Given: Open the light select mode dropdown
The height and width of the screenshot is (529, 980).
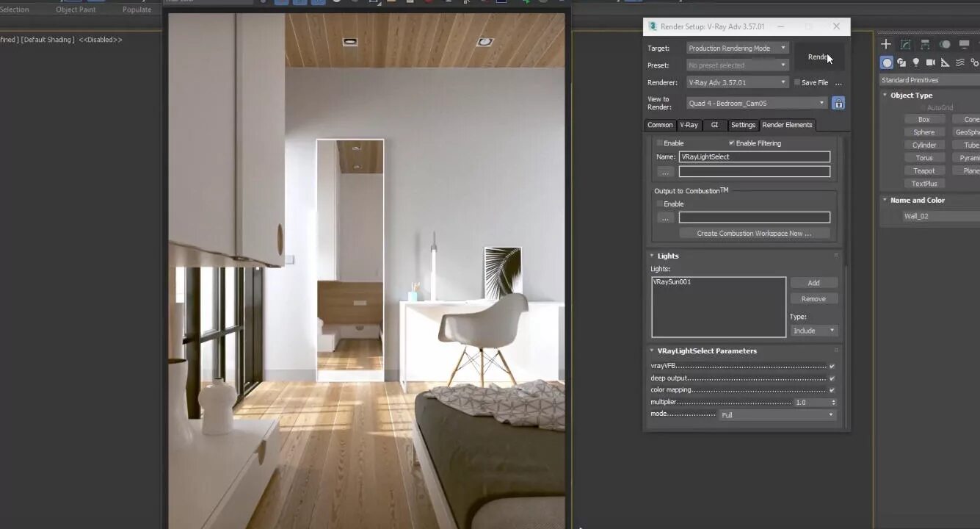Looking at the screenshot, I should point(777,415).
